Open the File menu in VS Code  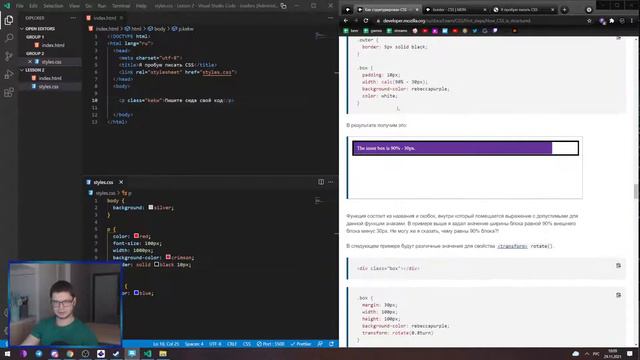click(20, 6)
